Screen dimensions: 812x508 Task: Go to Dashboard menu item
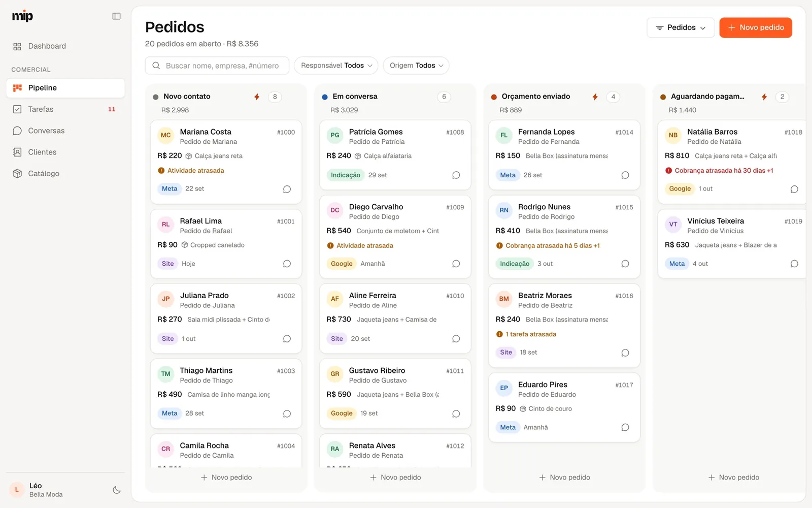65,46
